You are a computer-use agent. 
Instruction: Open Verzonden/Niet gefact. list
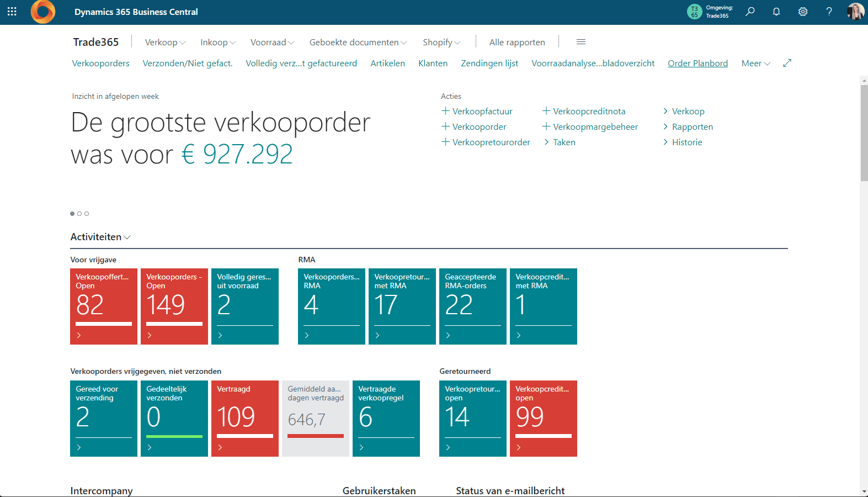pyautogui.click(x=188, y=63)
